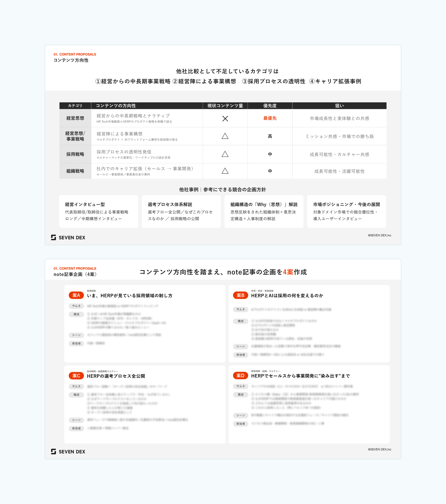Click the HERPでセールスから事業開発に"染み出す"まで title
This screenshot has height=504, width=446.
pos(300,376)
